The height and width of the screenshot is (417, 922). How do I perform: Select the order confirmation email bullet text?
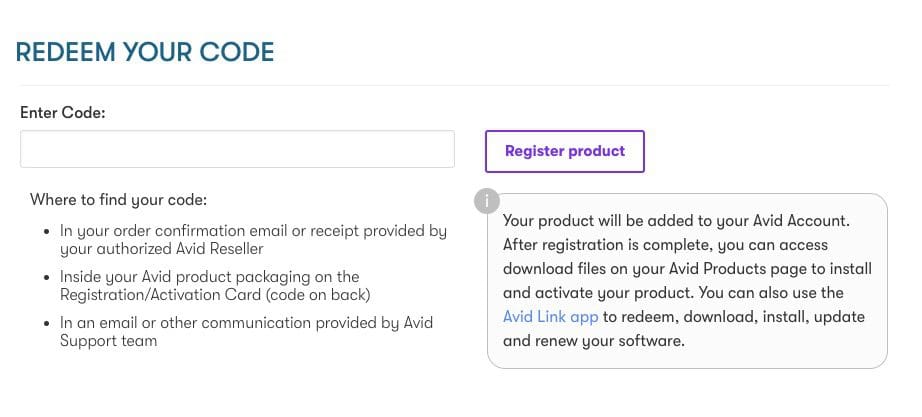pyautogui.click(x=253, y=239)
